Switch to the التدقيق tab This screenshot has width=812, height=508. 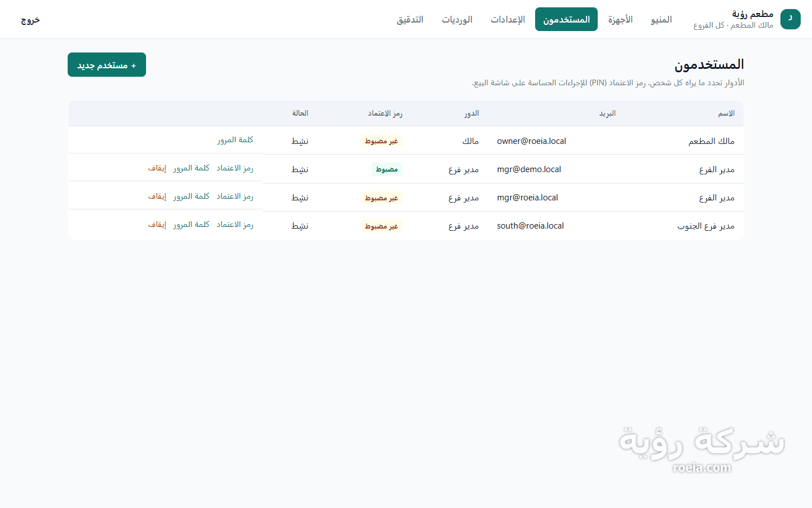[410, 19]
